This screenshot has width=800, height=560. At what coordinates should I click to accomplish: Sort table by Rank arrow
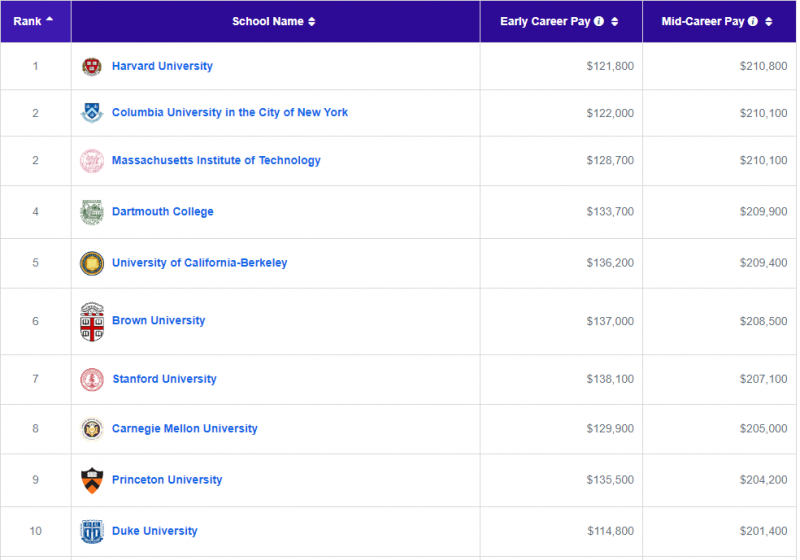[x=49, y=19]
